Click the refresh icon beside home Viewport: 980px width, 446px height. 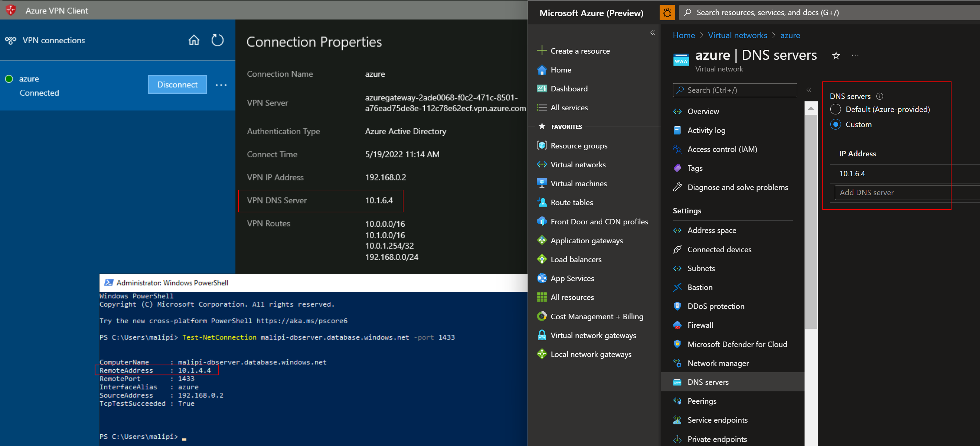217,40
